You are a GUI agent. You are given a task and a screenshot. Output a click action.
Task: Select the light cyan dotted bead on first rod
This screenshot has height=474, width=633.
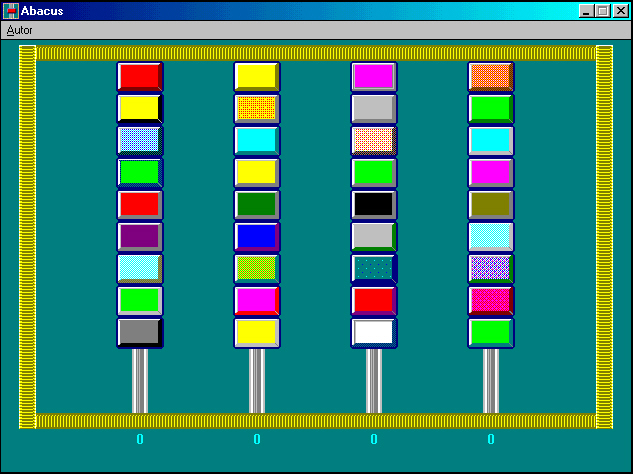pos(140,268)
